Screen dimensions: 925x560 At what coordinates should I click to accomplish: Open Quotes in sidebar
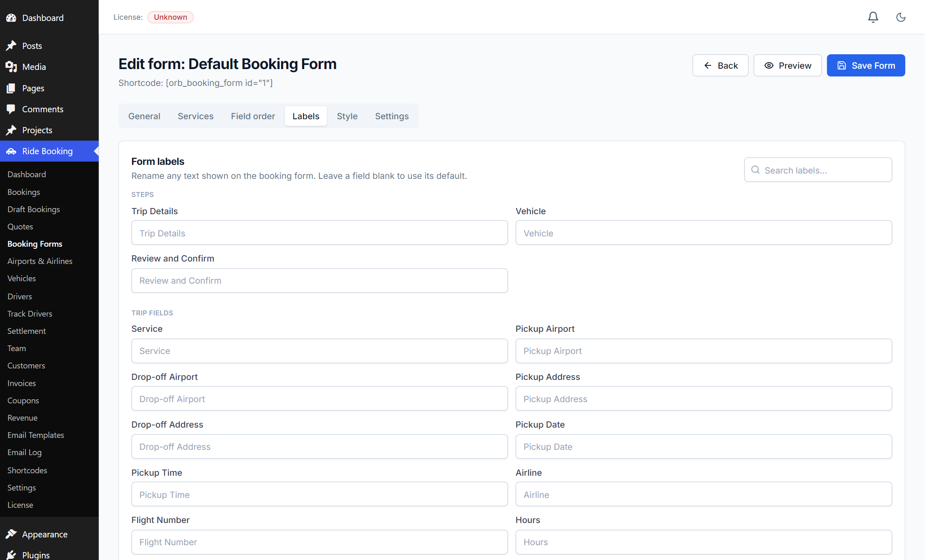(x=20, y=227)
